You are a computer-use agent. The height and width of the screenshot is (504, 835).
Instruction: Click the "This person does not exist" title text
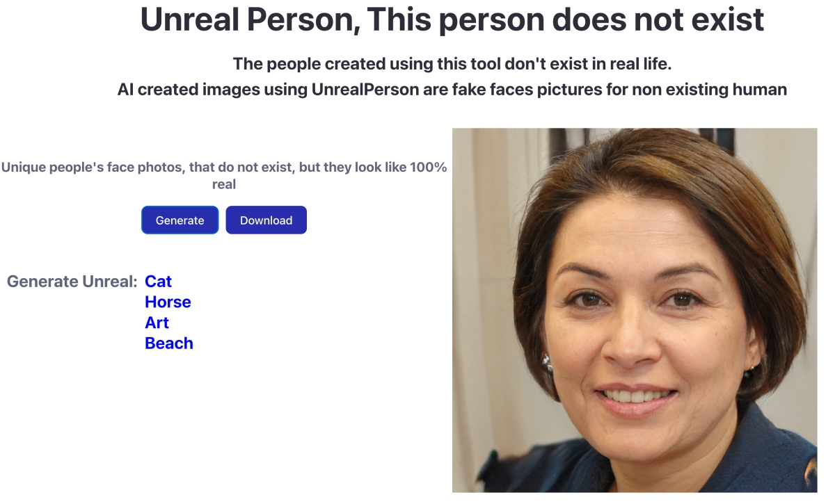point(557,20)
